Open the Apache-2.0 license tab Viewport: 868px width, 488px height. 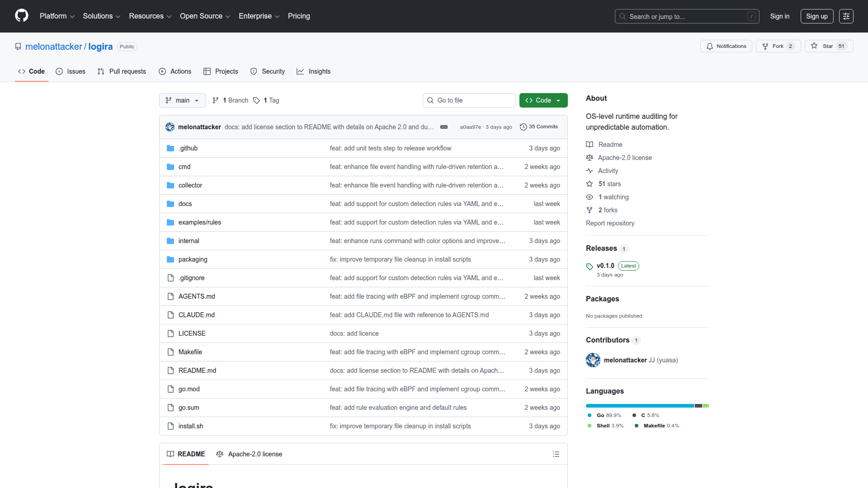249,454
